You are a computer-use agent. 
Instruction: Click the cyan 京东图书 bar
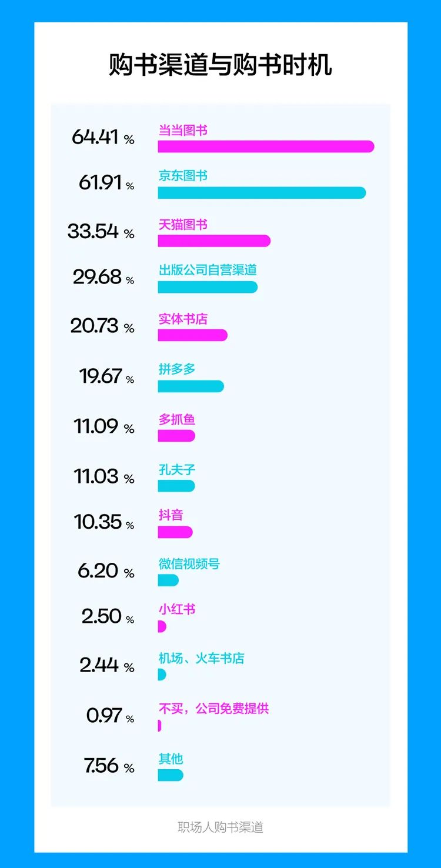(262, 192)
